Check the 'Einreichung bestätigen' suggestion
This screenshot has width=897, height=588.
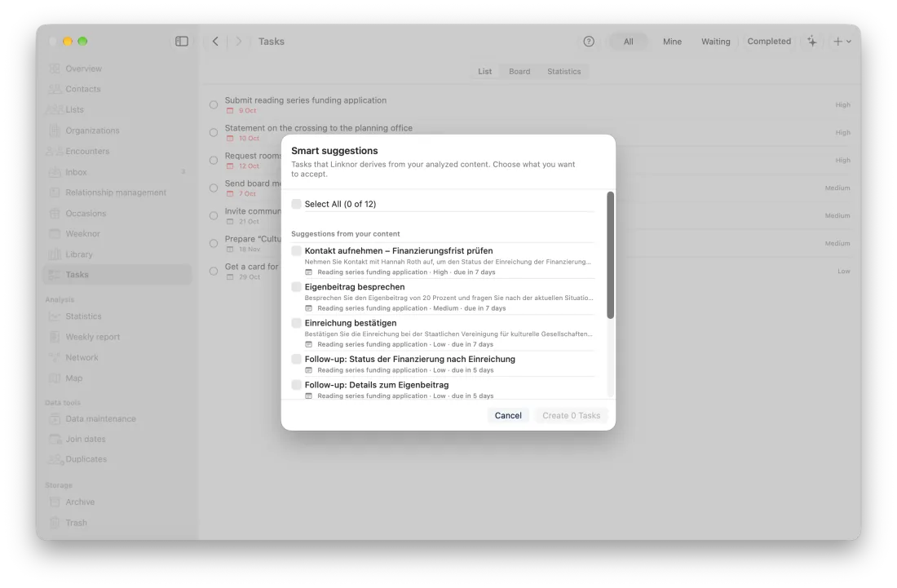pyautogui.click(x=296, y=323)
